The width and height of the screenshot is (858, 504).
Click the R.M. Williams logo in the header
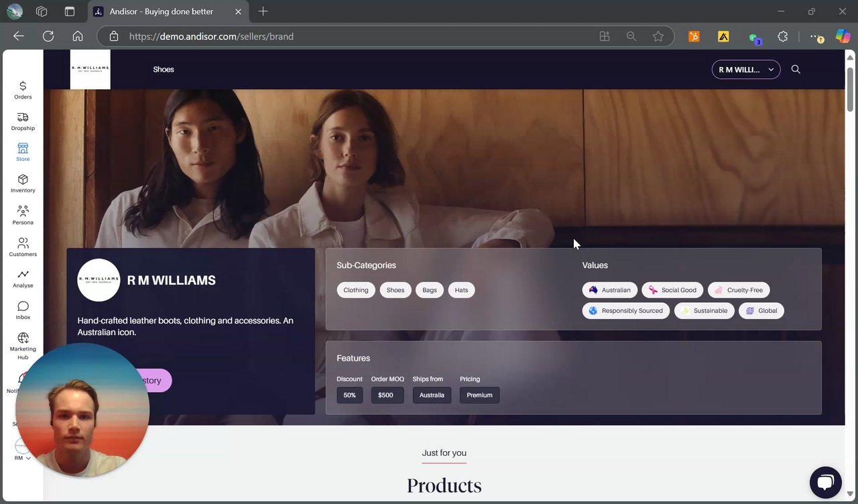[90, 69]
